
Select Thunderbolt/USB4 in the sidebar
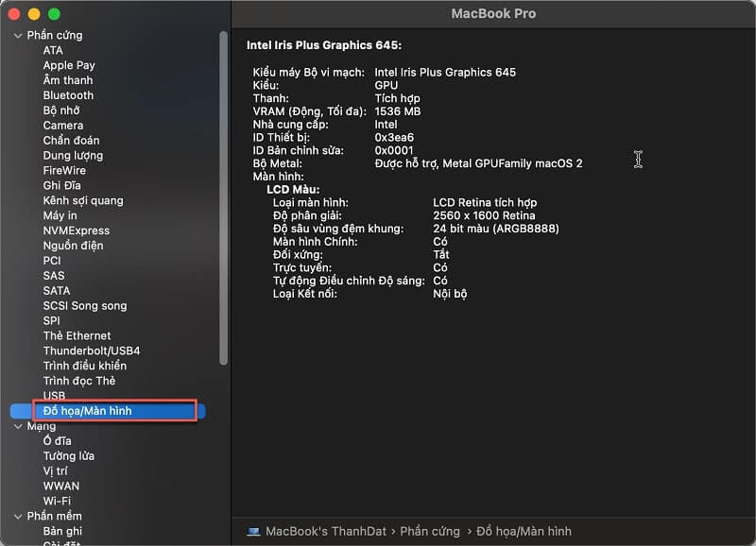(92, 350)
